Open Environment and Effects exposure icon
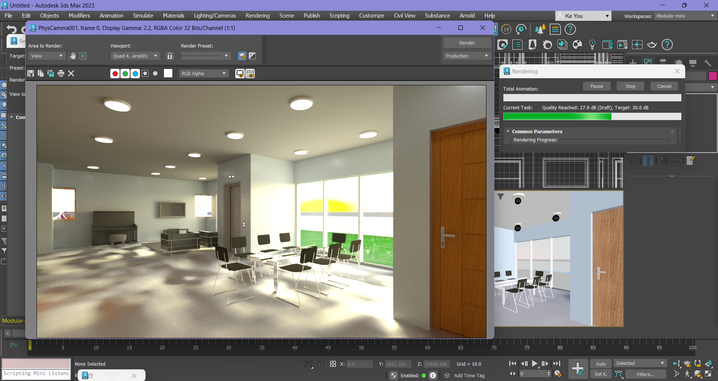The height and width of the screenshot is (381, 718). [x=252, y=56]
